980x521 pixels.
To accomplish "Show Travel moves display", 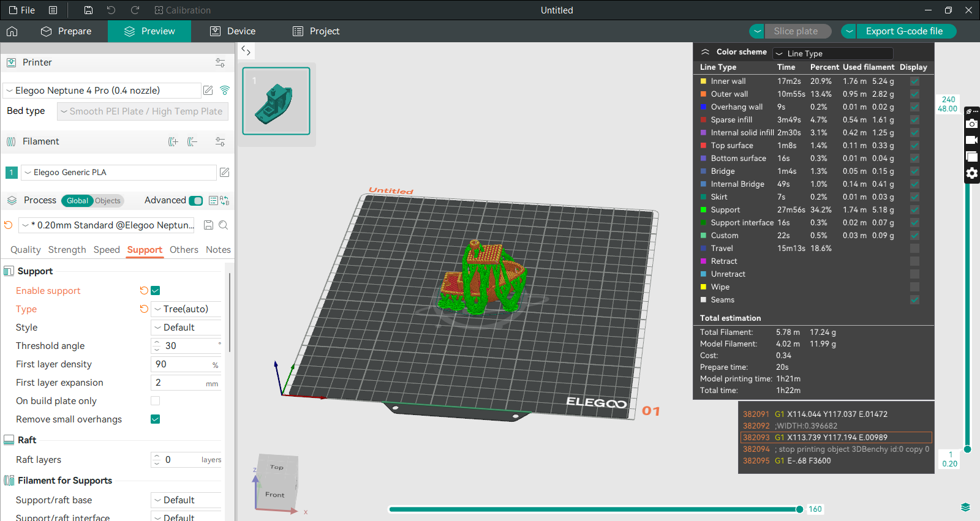I will tap(914, 248).
